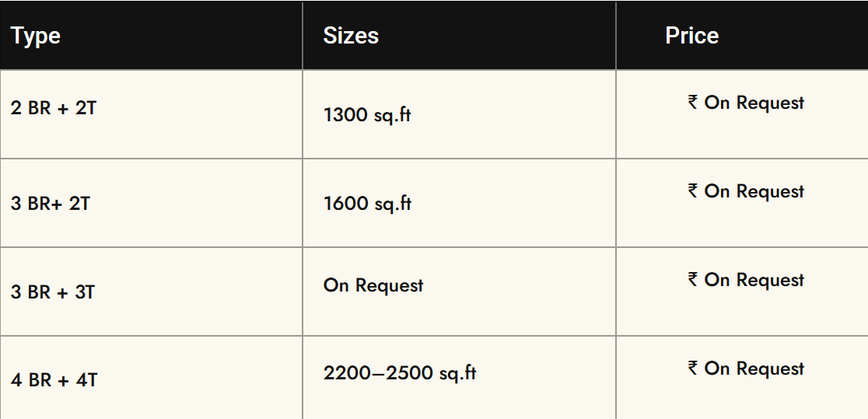Select the 2200–2500 sq.ft size value
The width and height of the screenshot is (868, 419).
[400, 373]
